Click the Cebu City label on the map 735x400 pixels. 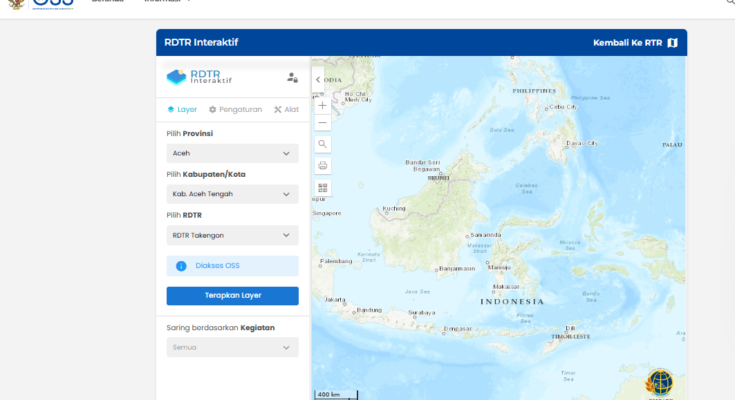[563, 106]
